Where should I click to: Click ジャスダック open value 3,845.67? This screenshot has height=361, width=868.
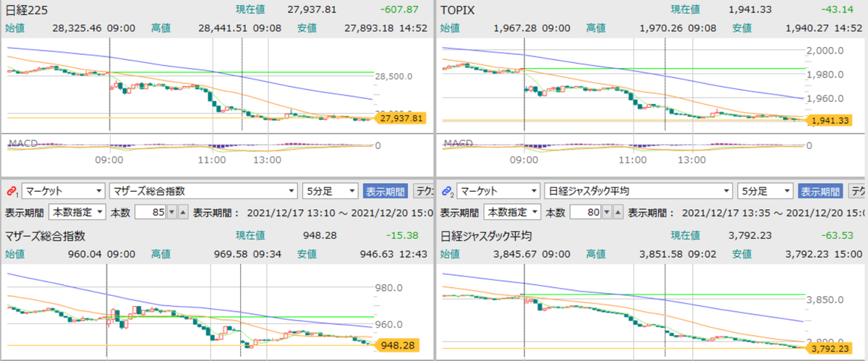(x=515, y=255)
